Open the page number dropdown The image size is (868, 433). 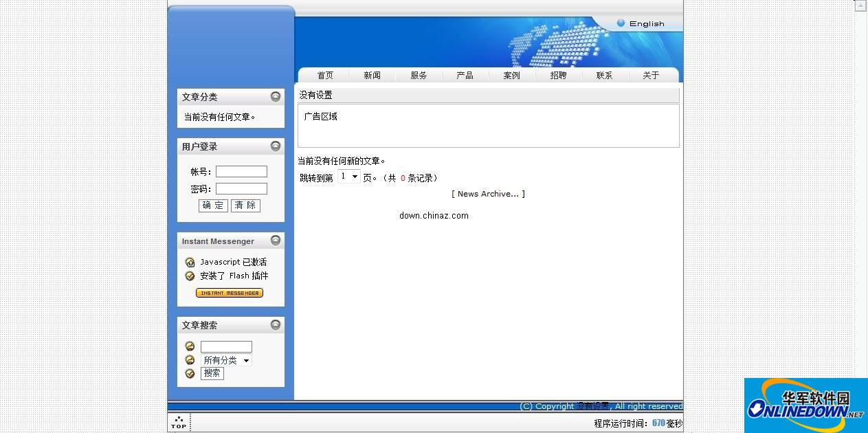click(349, 177)
